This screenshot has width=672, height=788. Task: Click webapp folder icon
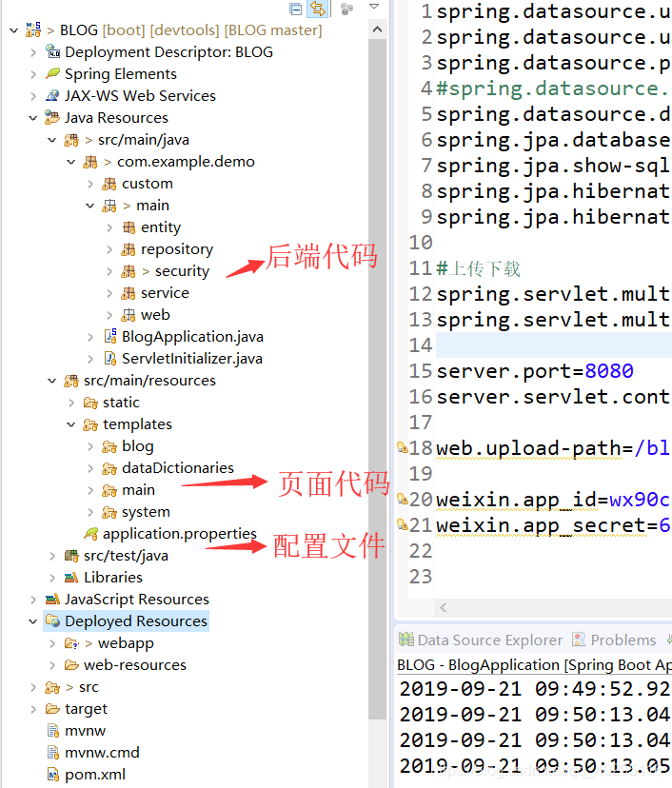pos(72,643)
